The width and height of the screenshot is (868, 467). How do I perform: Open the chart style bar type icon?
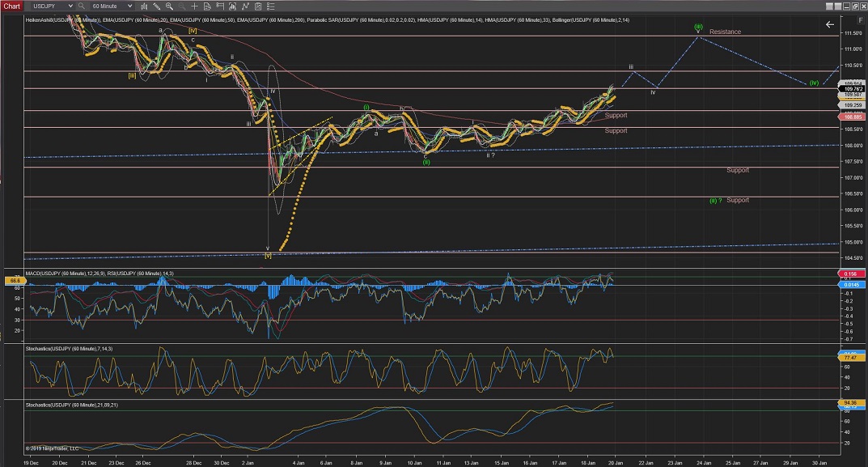pyautogui.click(x=144, y=6)
